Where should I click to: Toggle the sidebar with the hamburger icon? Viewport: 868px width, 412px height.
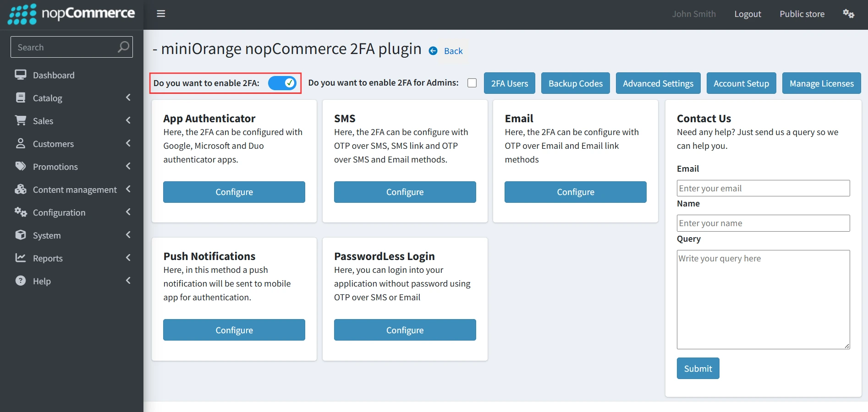point(160,14)
